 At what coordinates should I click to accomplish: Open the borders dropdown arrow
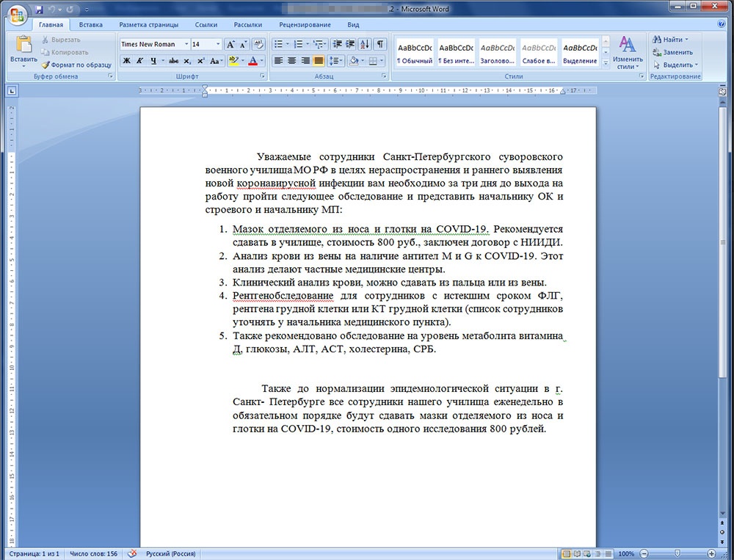click(382, 61)
